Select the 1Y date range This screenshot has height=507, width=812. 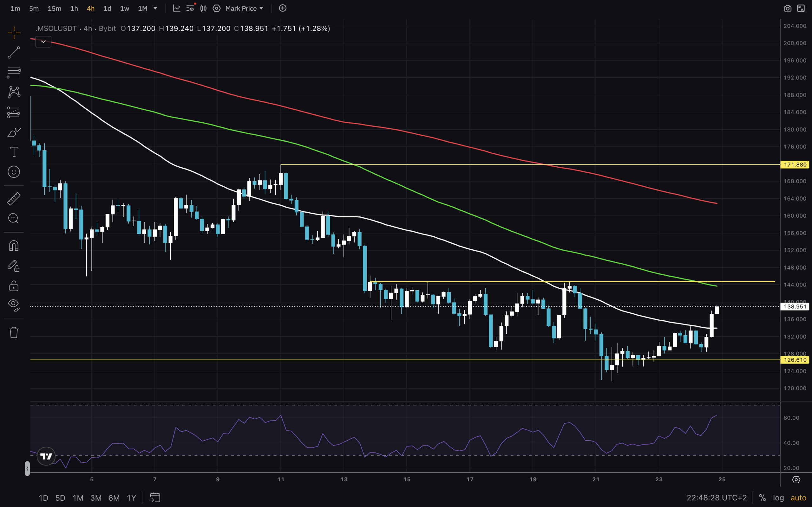[132, 497]
